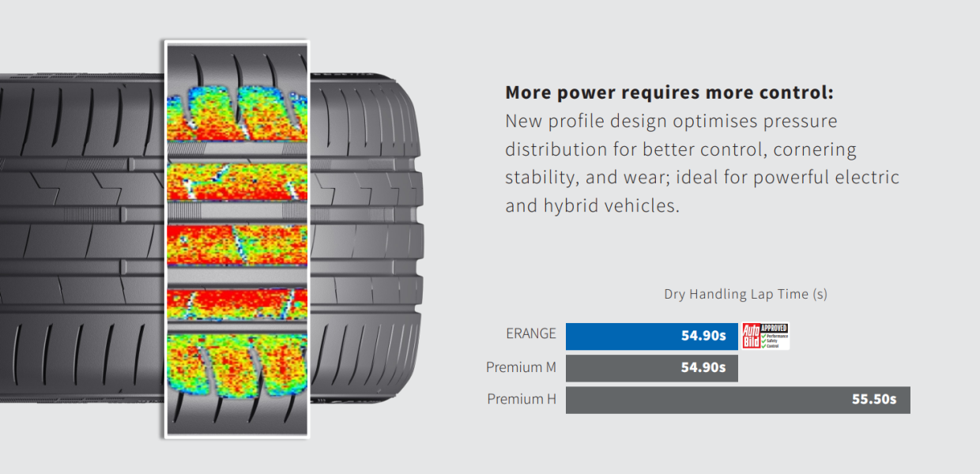Click the Premium M chart label

pyautogui.click(x=521, y=367)
